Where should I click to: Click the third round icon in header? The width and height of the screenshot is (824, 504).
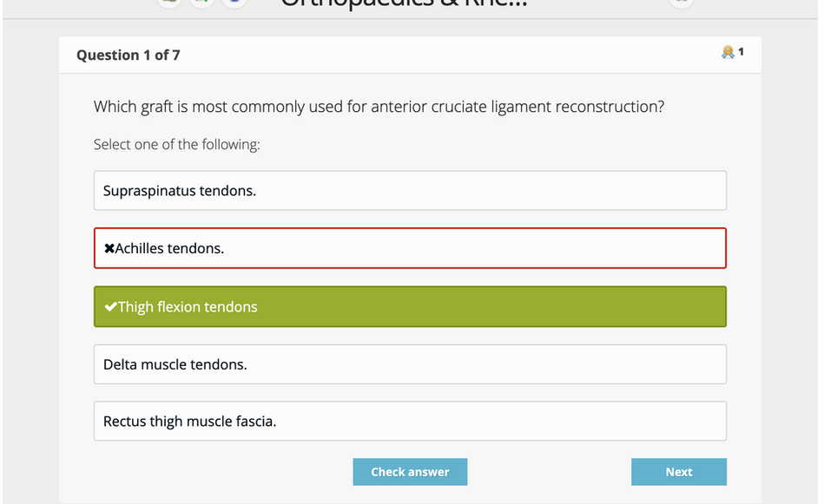[234, 2]
